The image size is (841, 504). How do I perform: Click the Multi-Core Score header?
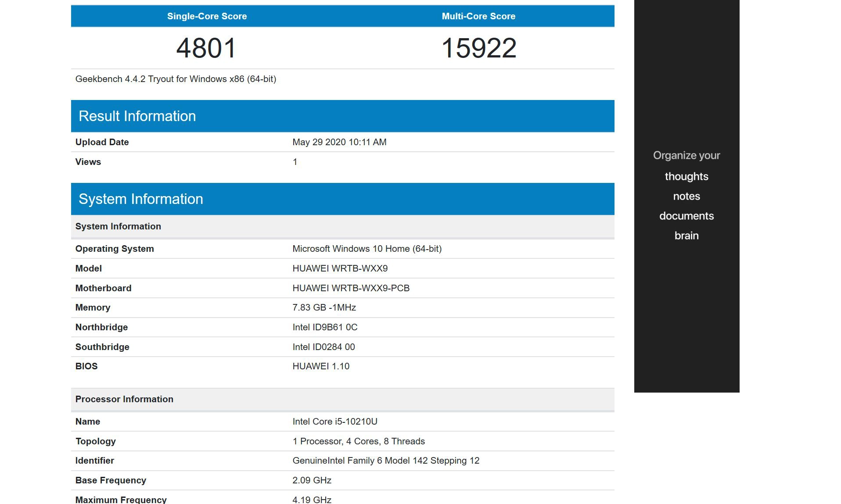(x=478, y=16)
